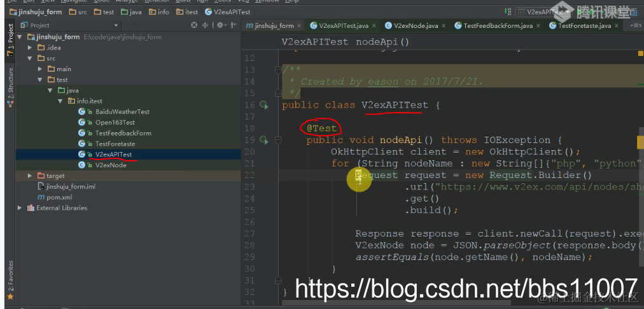644x309 pixels.
Task: Open Project panel settings gear
Action: pyautogui.click(x=221, y=25)
